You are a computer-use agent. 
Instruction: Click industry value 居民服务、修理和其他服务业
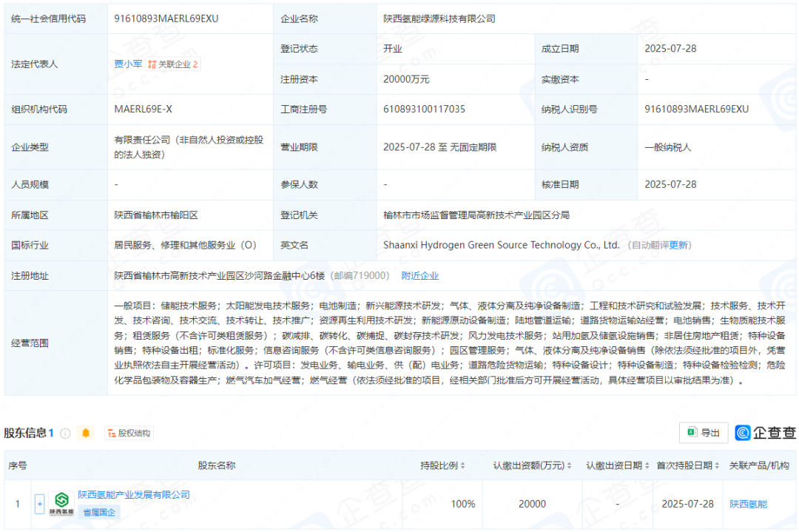185,245
